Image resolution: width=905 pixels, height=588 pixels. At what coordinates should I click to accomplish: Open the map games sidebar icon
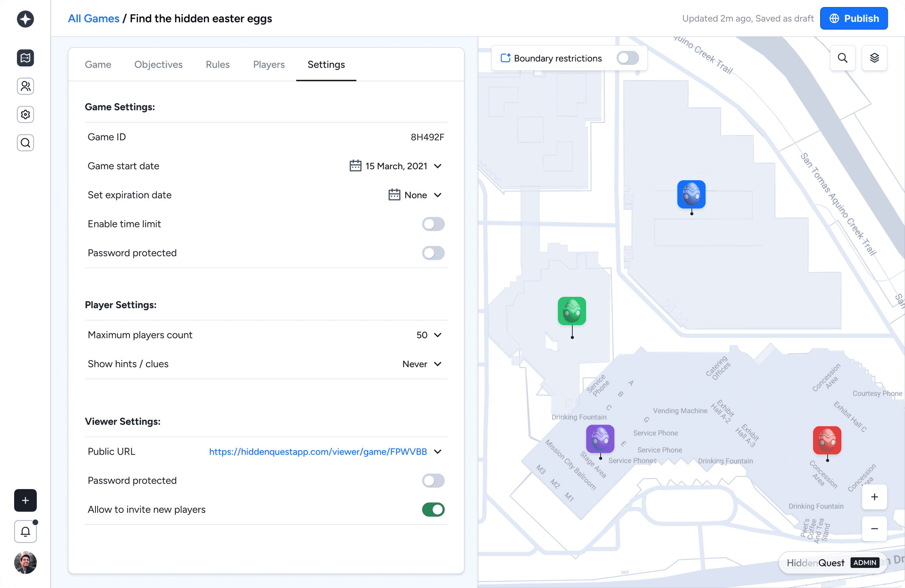(x=25, y=58)
